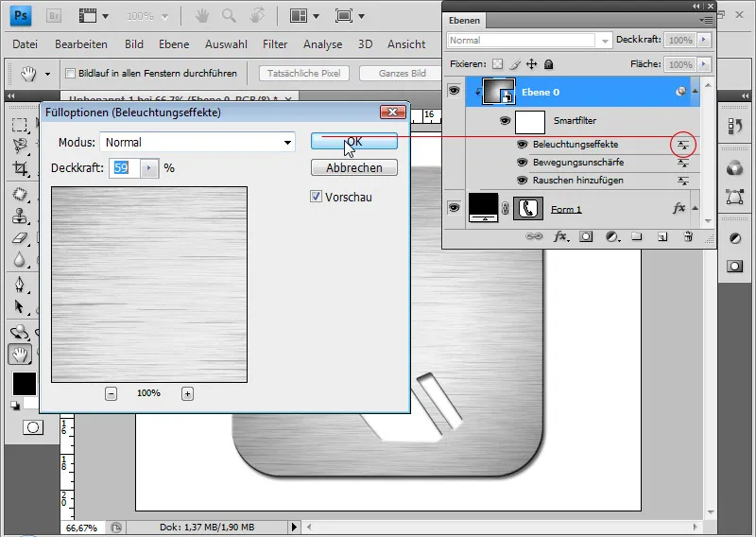Open adjustment layer menu in Ebenen panel
This screenshot has height=537, width=756.
pos(612,236)
